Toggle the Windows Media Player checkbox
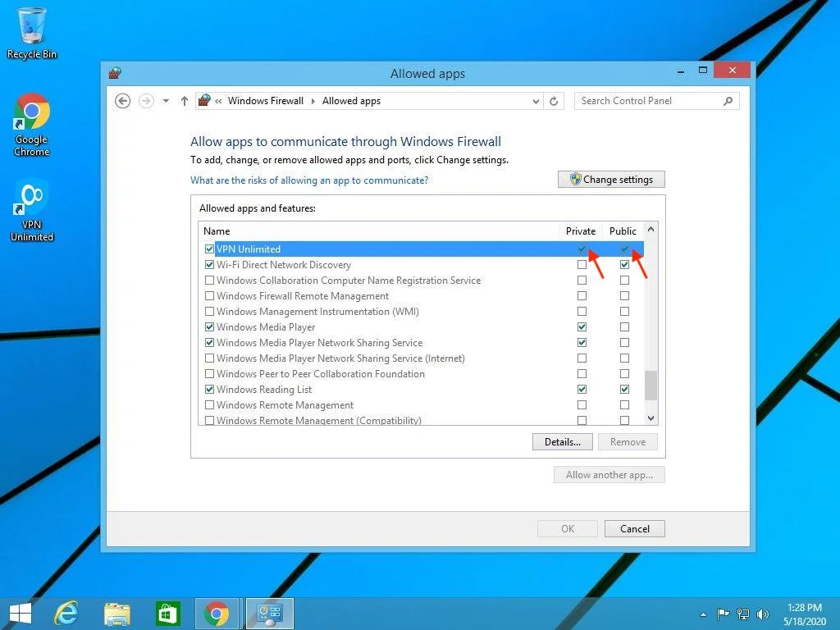The width and height of the screenshot is (840, 630). tap(209, 327)
